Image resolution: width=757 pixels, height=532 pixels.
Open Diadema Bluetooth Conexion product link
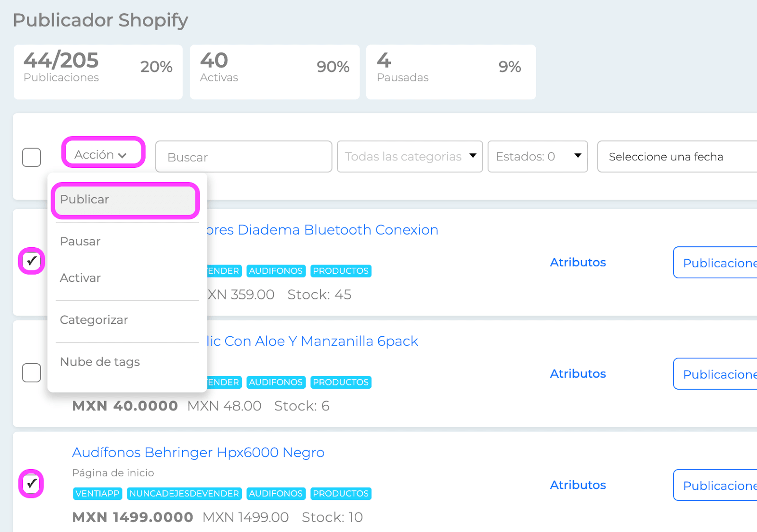(323, 230)
